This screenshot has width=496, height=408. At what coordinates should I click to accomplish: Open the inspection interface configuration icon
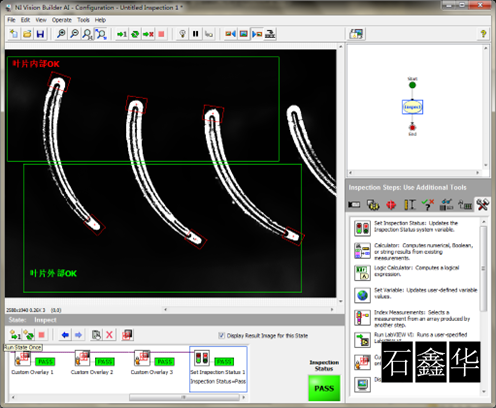[x=356, y=34]
